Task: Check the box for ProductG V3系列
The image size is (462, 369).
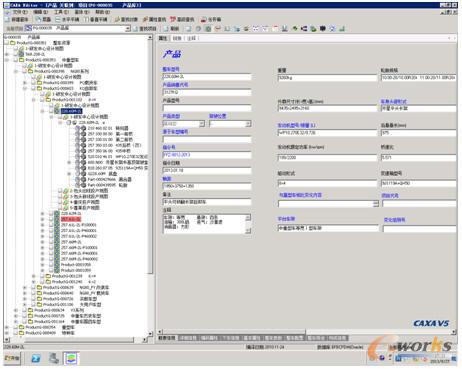Action: (25, 310)
